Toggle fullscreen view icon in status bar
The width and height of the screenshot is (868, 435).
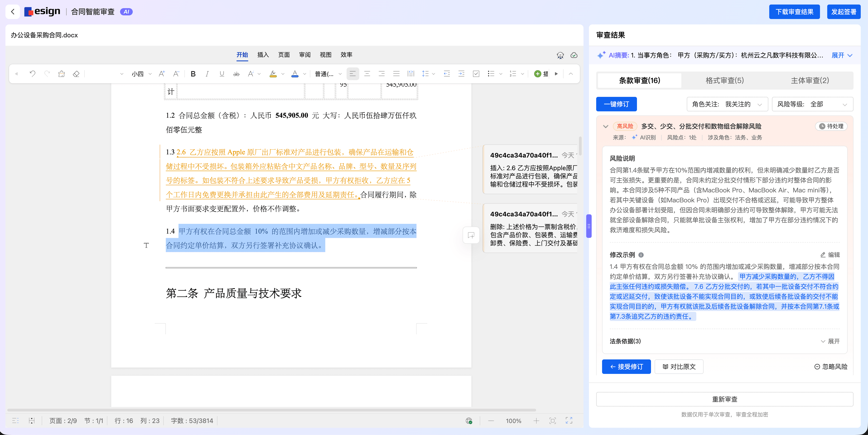pyautogui.click(x=569, y=421)
